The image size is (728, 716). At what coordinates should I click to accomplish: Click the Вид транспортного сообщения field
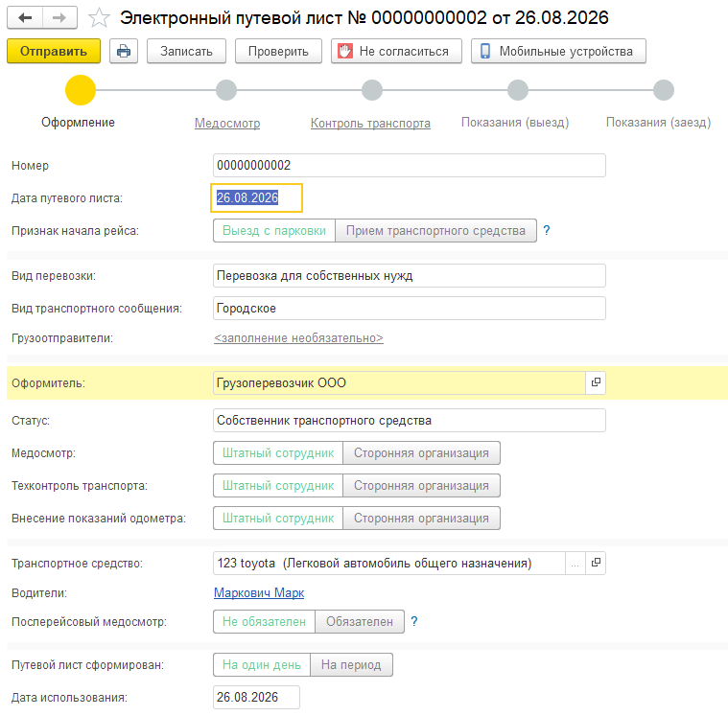coord(409,308)
